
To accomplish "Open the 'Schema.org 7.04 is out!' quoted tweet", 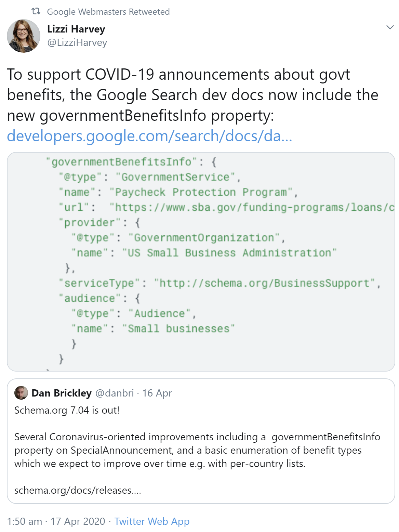I will click(x=67, y=410).
